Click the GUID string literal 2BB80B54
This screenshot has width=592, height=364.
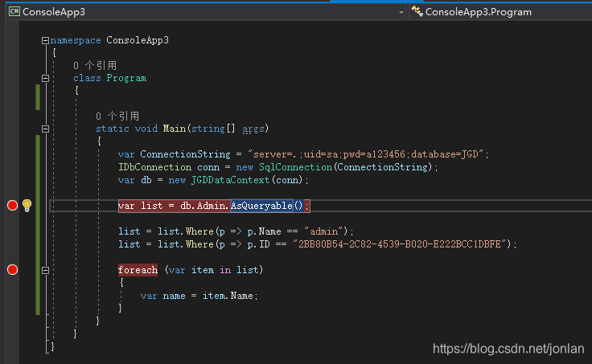[400, 244]
